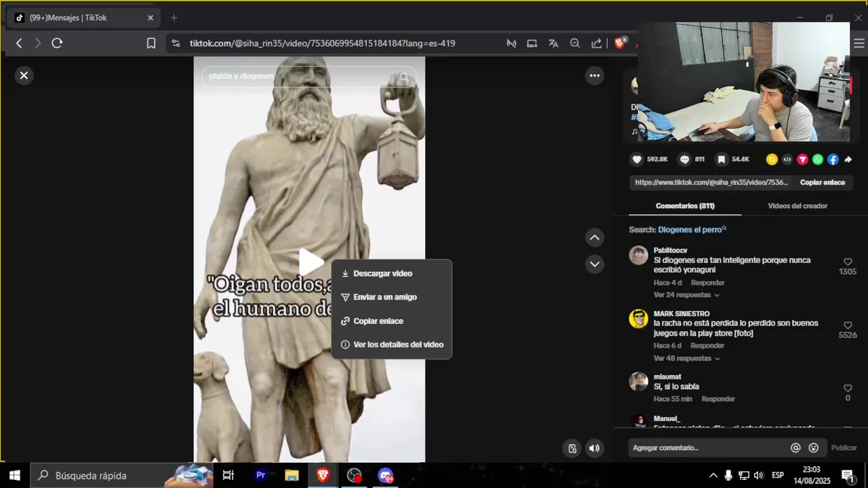Open MARK SINIESTRO's profile avatar

click(x=638, y=319)
